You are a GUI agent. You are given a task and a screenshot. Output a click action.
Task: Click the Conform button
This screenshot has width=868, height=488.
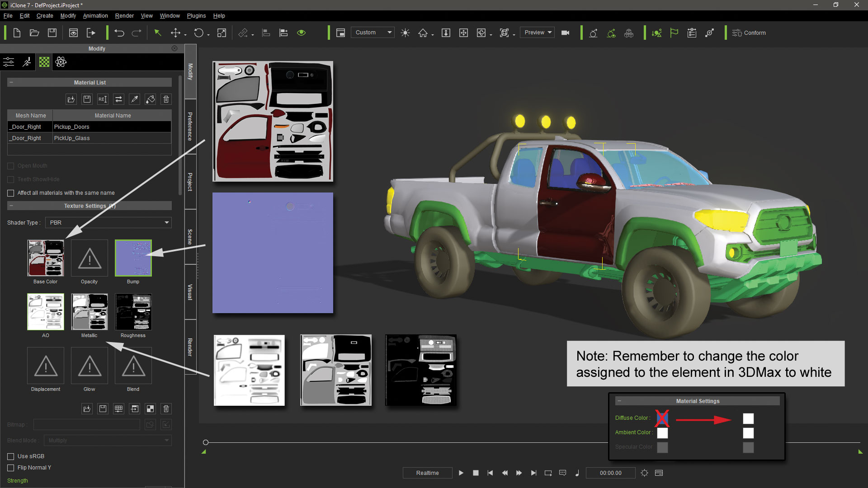pos(749,33)
